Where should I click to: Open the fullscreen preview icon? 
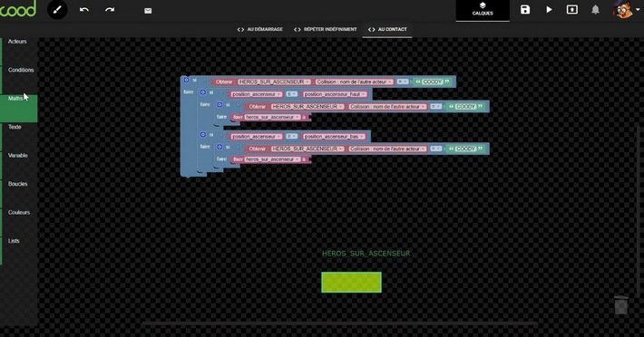[x=571, y=9]
